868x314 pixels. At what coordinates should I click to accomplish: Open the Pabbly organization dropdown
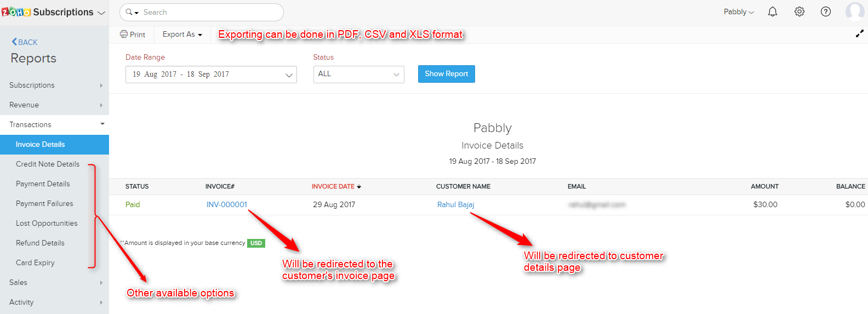(x=739, y=12)
